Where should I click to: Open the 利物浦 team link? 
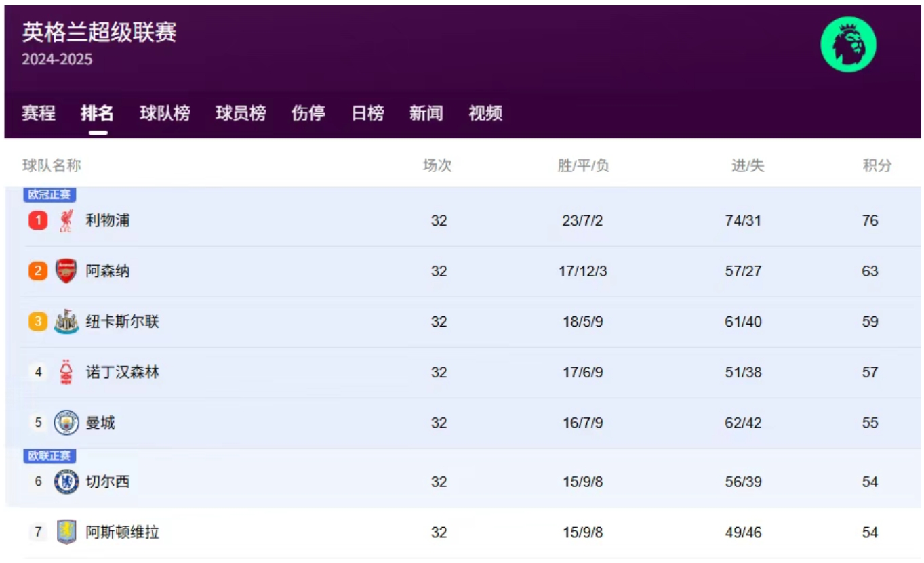[108, 220]
